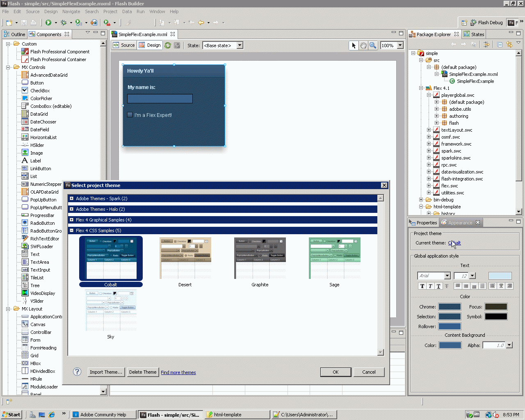Click the Rollover color swatch

(450, 326)
